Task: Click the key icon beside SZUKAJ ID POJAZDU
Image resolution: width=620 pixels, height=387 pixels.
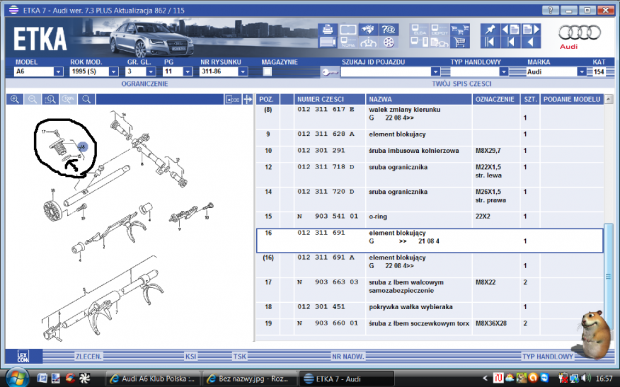Action: coord(329,72)
